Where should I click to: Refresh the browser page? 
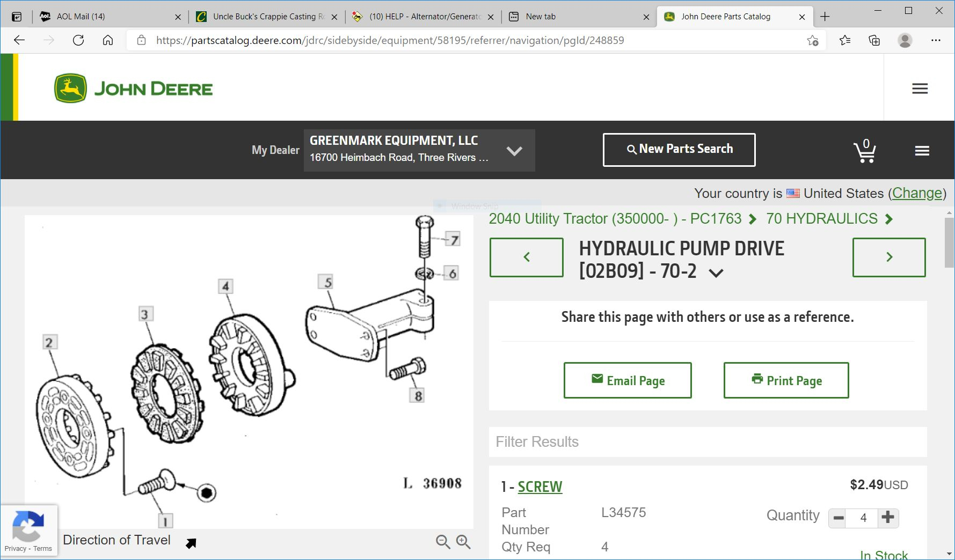click(78, 40)
